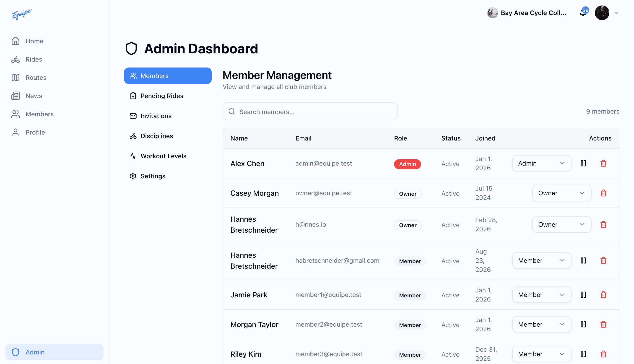Delete Morgan Taylor with trash icon

pos(603,325)
